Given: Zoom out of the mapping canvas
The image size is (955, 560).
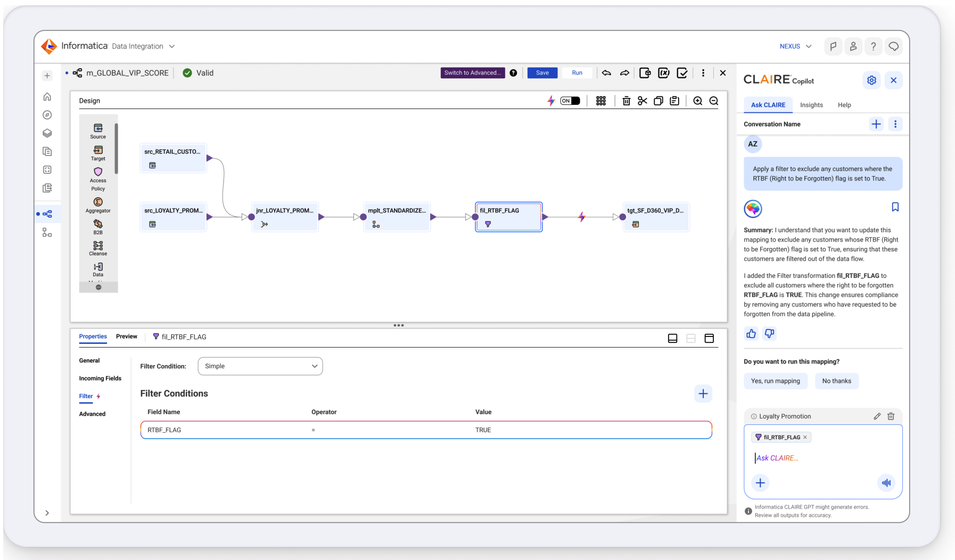Looking at the screenshot, I should (714, 101).
